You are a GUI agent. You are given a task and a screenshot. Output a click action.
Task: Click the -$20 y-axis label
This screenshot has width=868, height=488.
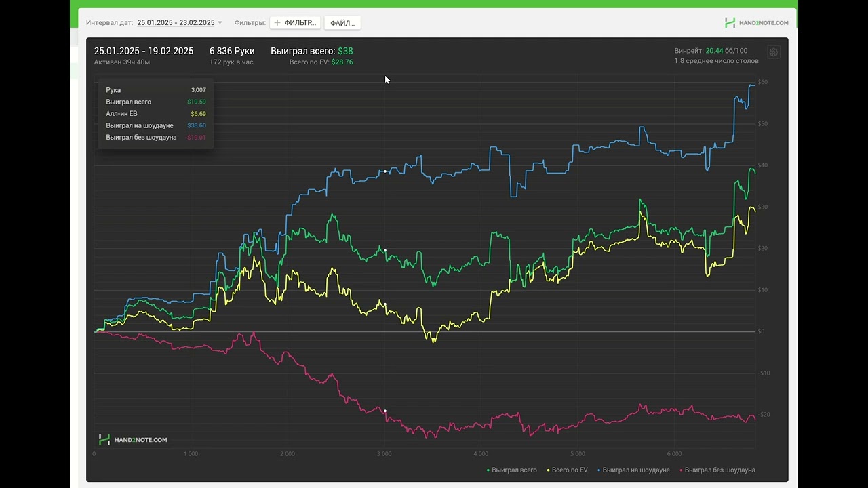[x=764, y=415]
